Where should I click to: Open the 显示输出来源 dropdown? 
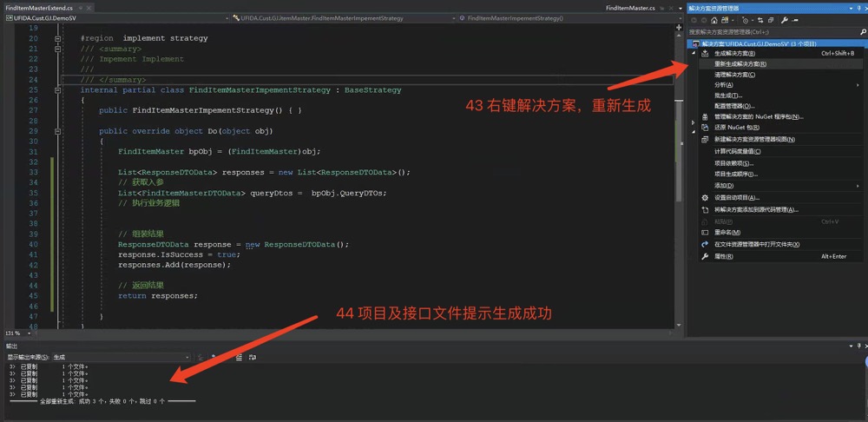tap(122, 357)
